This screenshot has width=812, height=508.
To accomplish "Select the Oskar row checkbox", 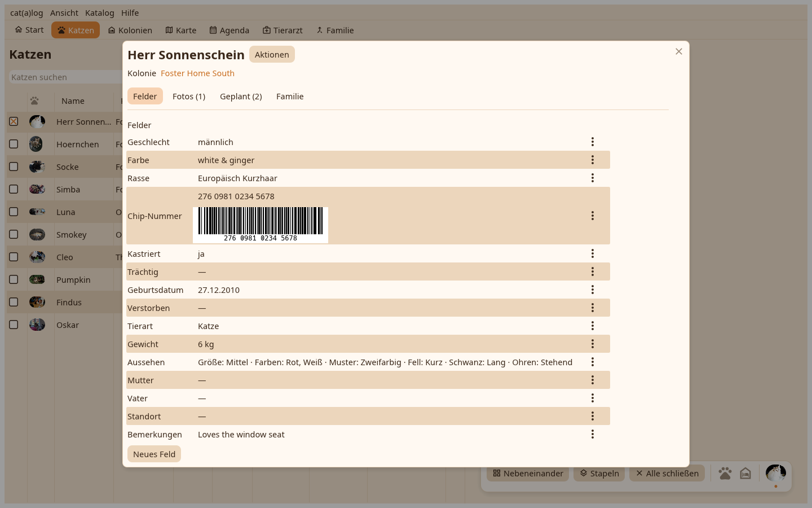I will 14,325.
